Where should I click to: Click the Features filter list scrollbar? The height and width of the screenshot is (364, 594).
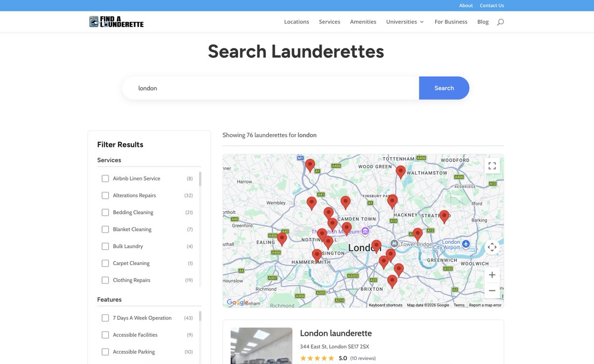coord(200,317)
